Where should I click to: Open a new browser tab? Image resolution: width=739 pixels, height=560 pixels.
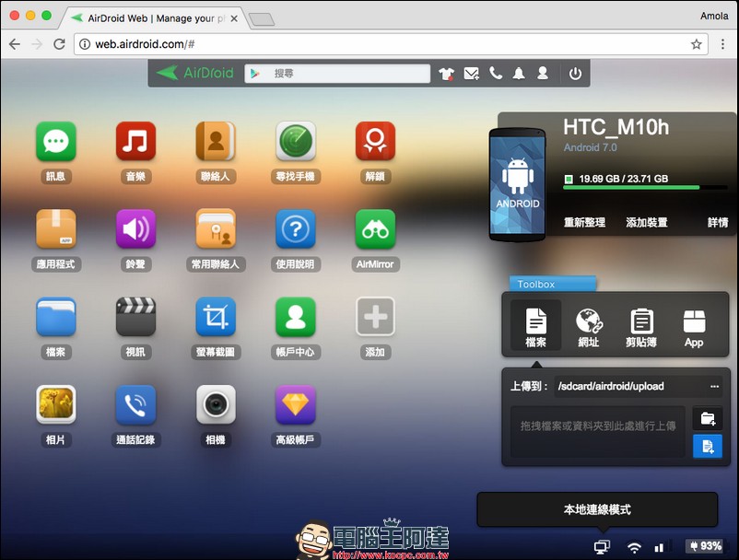point(262,19)
